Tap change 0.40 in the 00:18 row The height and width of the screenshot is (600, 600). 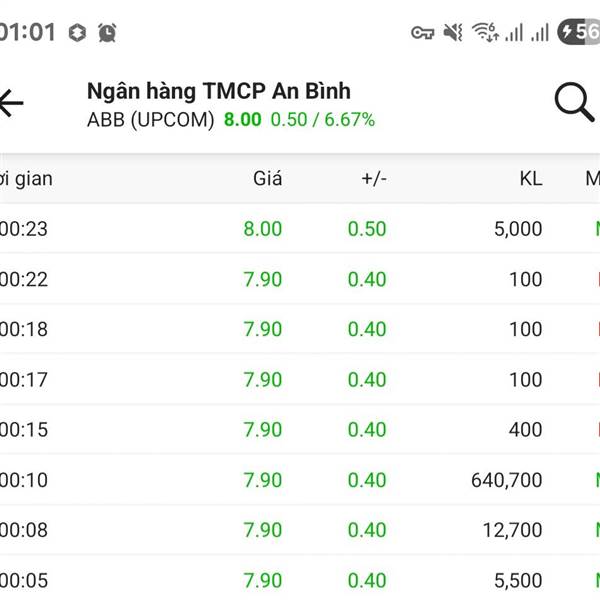point(367,329)
